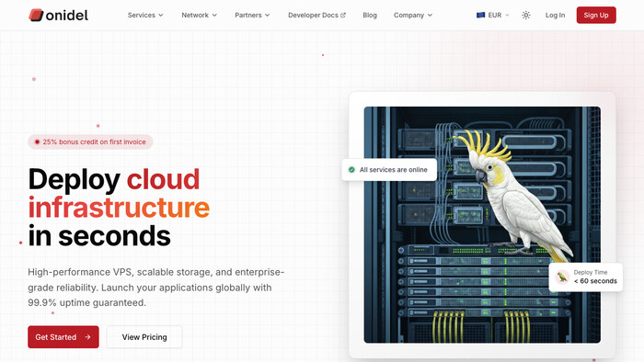Toggle the light/dark theme sun icon
This screenshot has width=644, height=362.
[525, 16]
